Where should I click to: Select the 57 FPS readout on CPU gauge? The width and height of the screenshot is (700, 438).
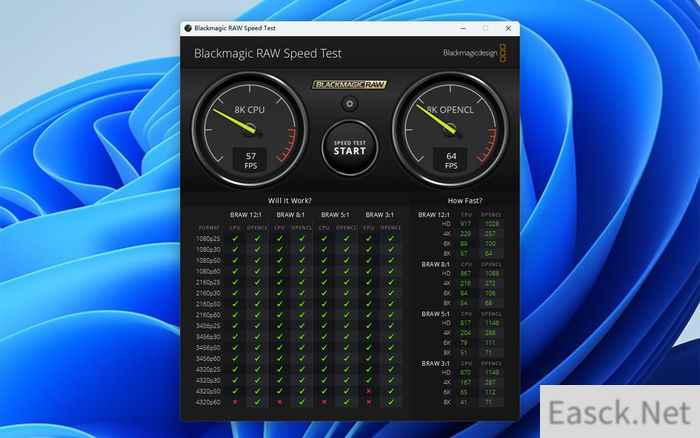[x=250, y=160]
